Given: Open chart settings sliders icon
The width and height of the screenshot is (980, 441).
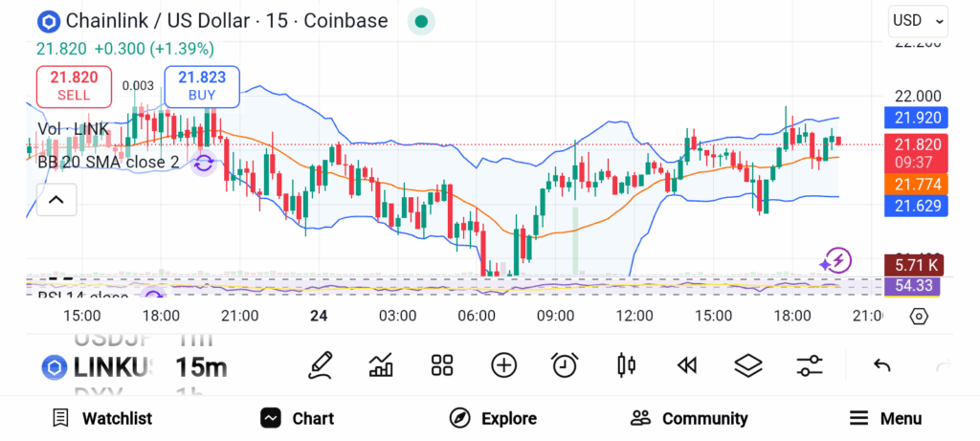Looking at the screenshot, I should pos(810,364).
